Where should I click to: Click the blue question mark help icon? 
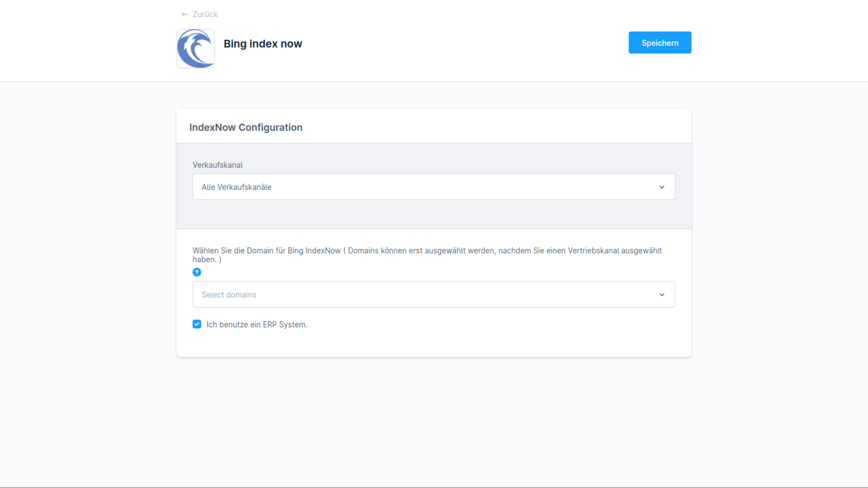click(197, 272)
